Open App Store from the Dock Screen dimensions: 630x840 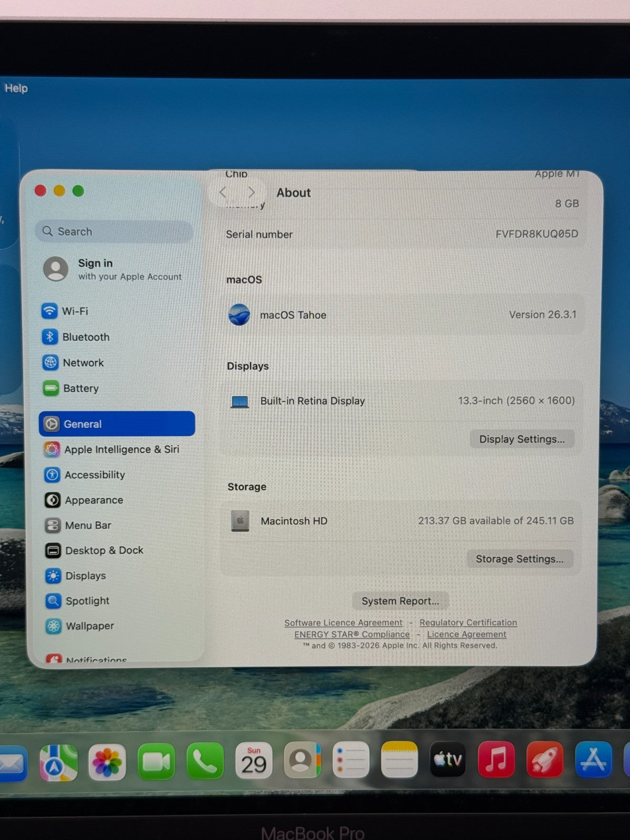tap(593, 759)
